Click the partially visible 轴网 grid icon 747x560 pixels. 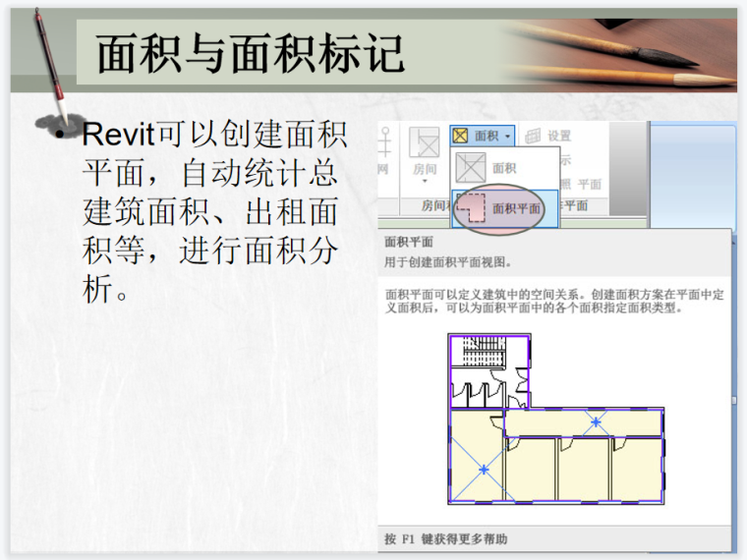click(x=383, y=143)
